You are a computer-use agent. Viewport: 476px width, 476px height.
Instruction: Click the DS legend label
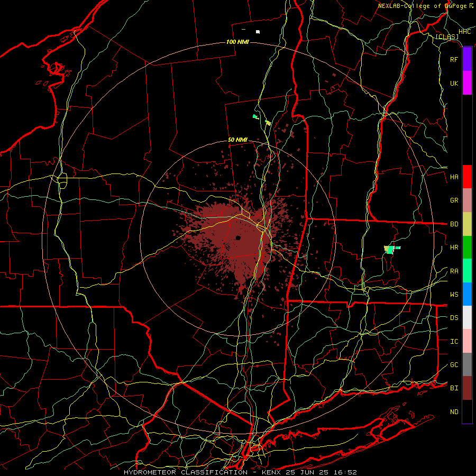(454, 318)
